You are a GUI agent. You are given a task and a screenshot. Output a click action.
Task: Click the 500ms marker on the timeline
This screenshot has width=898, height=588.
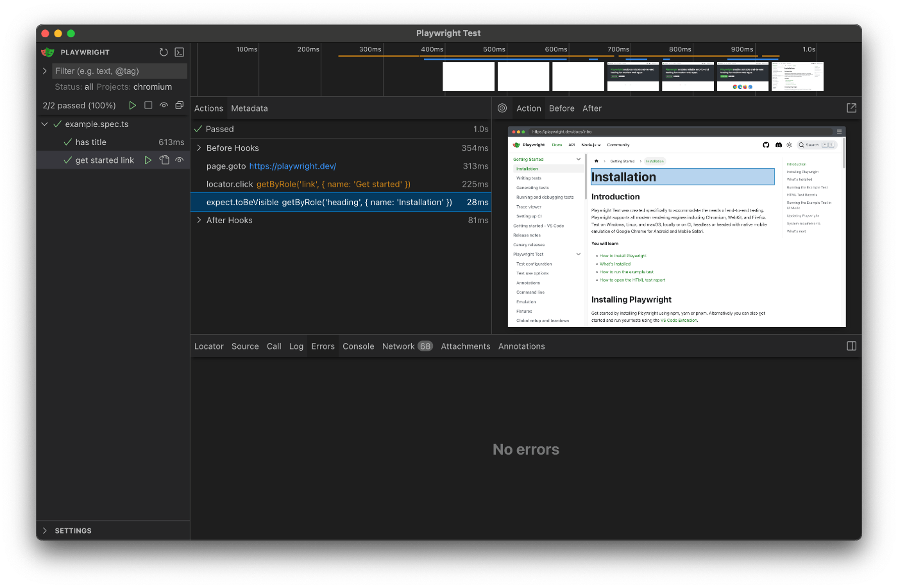(x=494, y=49)
